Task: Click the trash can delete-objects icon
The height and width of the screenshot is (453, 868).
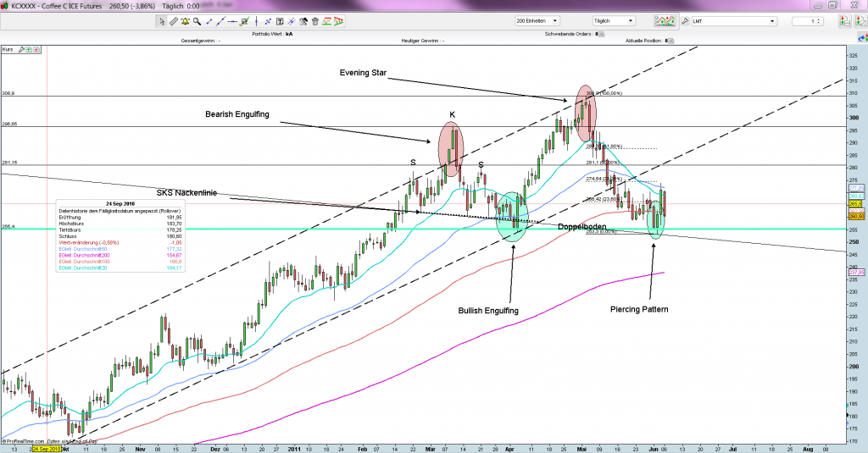Action: [x=315, y=21]
